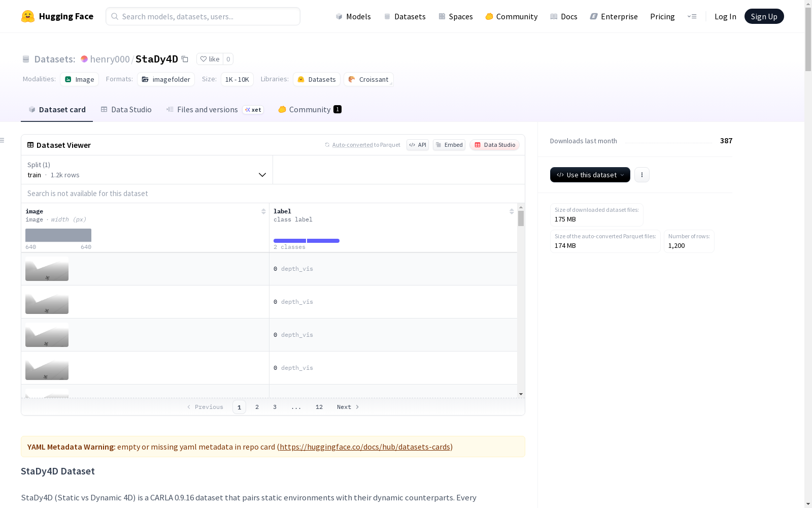Click the API button in Dataset Viewer
The height and width of the screenshot is (508, 812).
click(418, 145)
